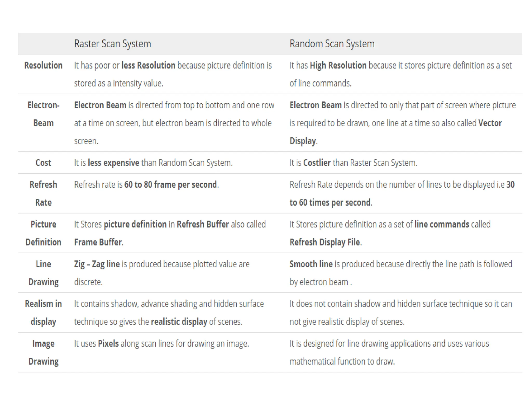This screenshot has width=532, height=399.
Task: Click the bold 'High Resolution' text
Action: (x=338, y=65)
